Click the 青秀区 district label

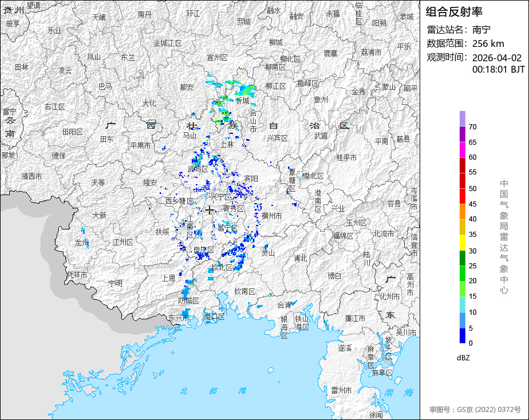coord(234,209)
